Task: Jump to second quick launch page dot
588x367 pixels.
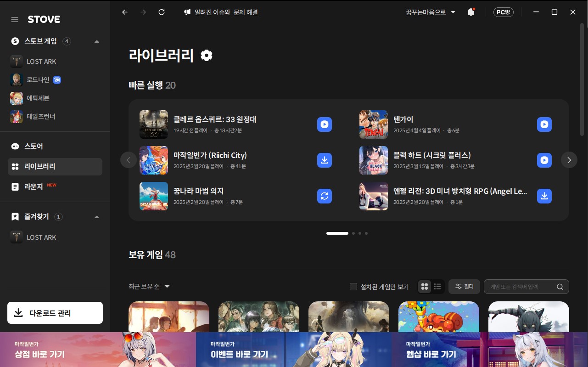Action: point(353,233)
